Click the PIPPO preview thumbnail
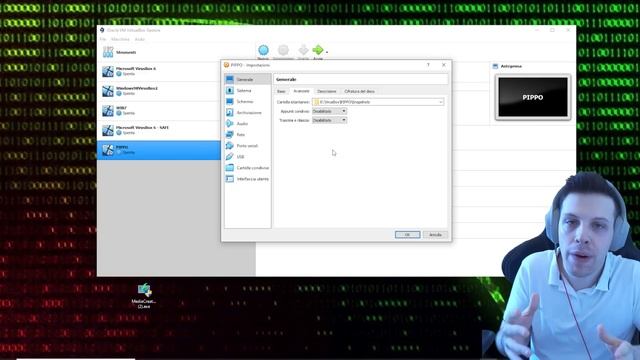 click(x=533, y=97)
